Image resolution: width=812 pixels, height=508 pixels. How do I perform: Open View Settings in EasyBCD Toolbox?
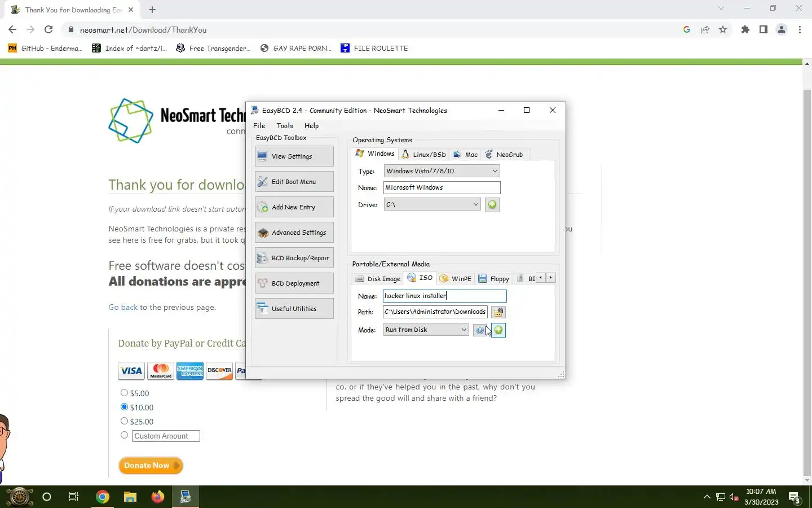[294, 156]
